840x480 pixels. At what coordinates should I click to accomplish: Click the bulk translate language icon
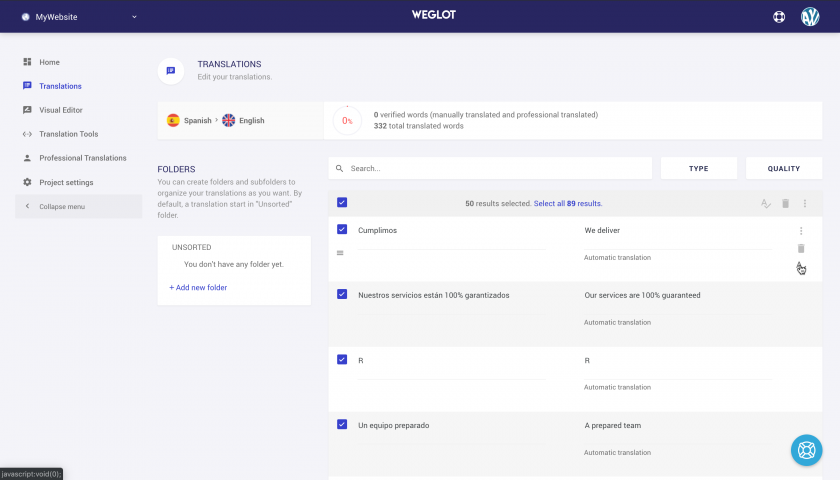[x=766, y=204]
